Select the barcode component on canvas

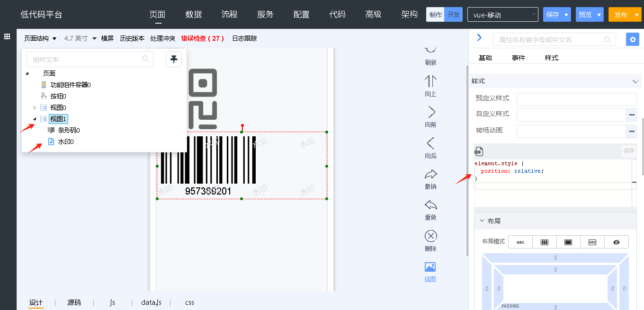click(208, 166)
